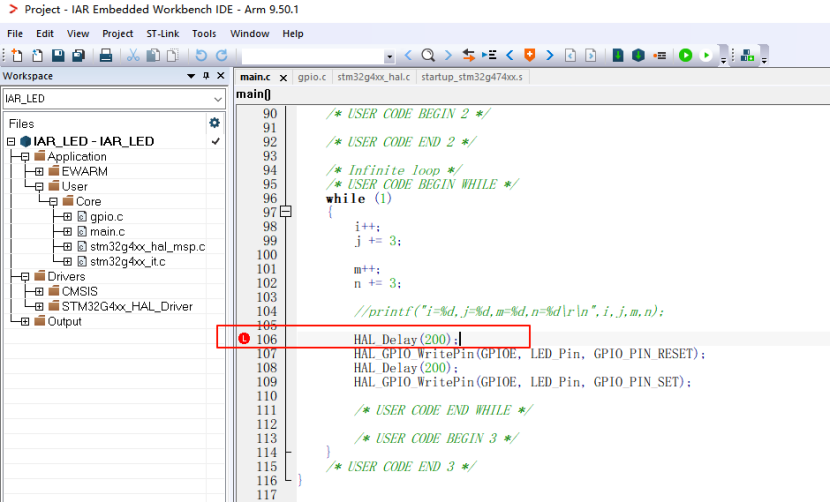Open the Tools menu
Image resolution: width=830 pixels, height=503 pixels.
coord(204,33)
